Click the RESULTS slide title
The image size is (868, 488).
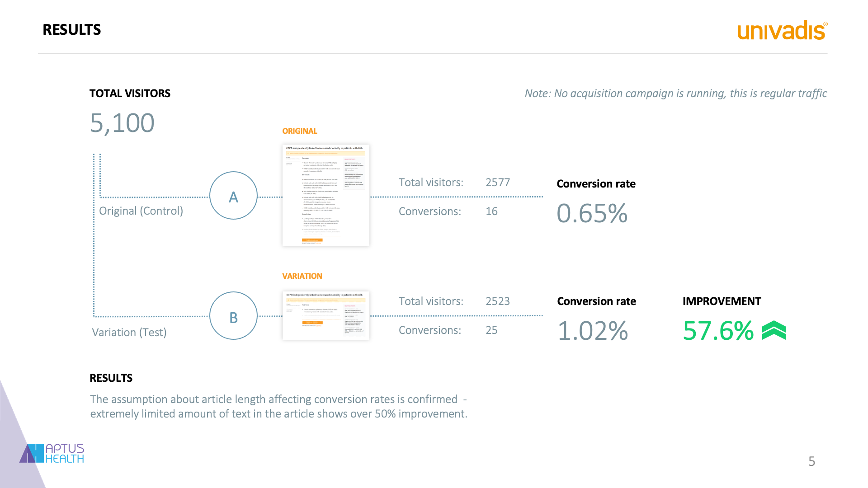click(71, 30)
